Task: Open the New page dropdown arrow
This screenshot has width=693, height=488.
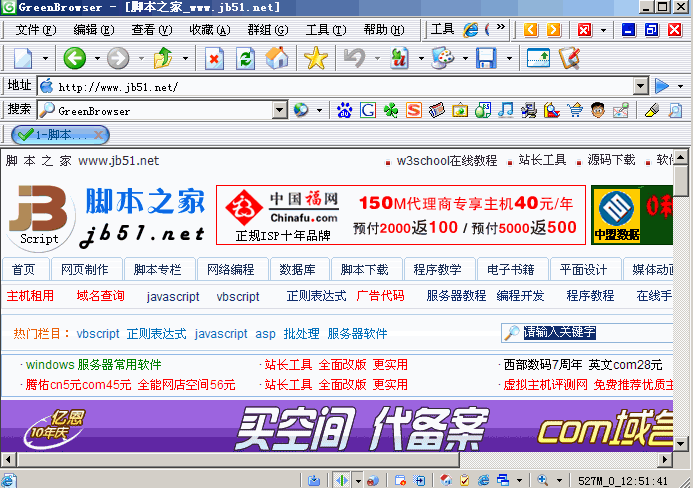Action: pyautogui.click(x=45, y=58)
